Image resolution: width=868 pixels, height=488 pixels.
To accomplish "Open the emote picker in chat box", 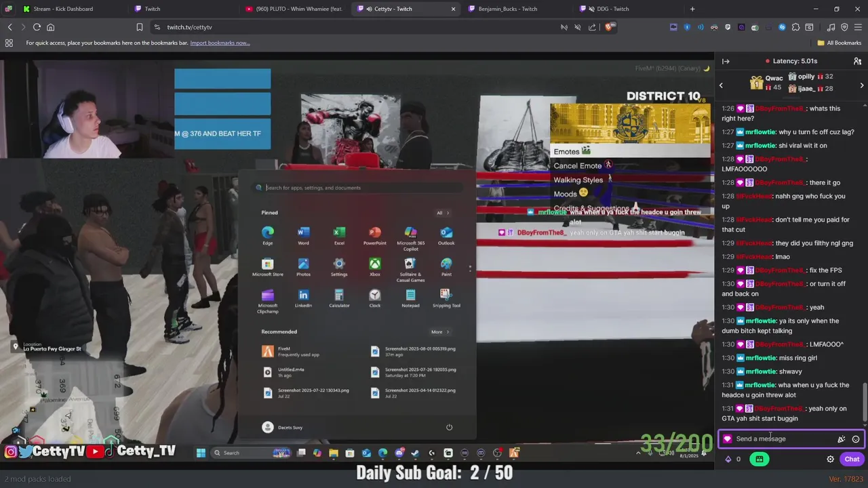I will coord(856,439).
